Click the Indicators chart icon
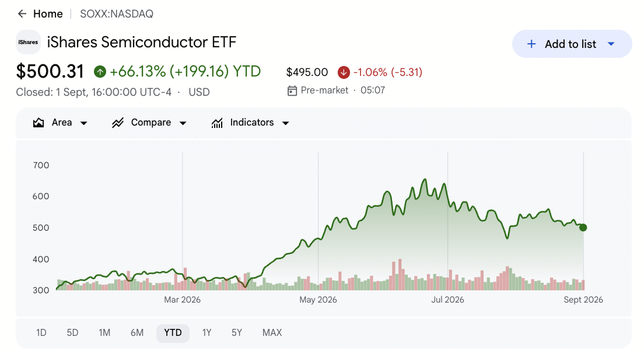This screenshot has height=354, width=644. 217,123
